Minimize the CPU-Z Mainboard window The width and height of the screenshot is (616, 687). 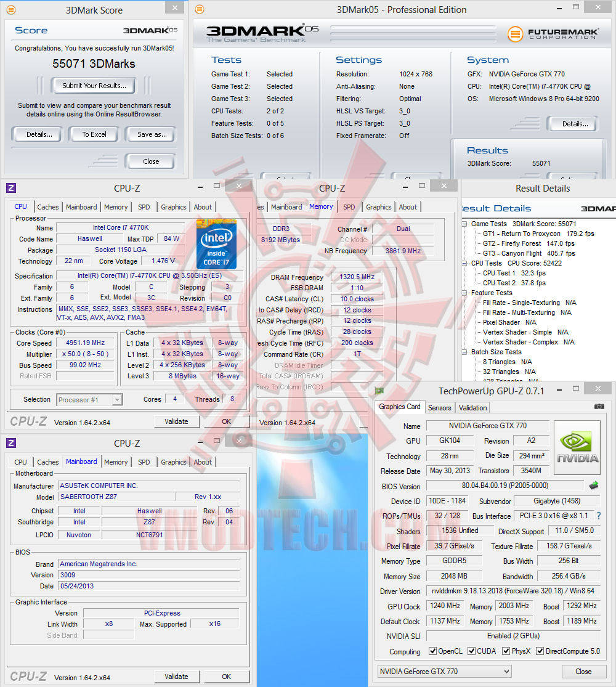(x=200, y=442)
